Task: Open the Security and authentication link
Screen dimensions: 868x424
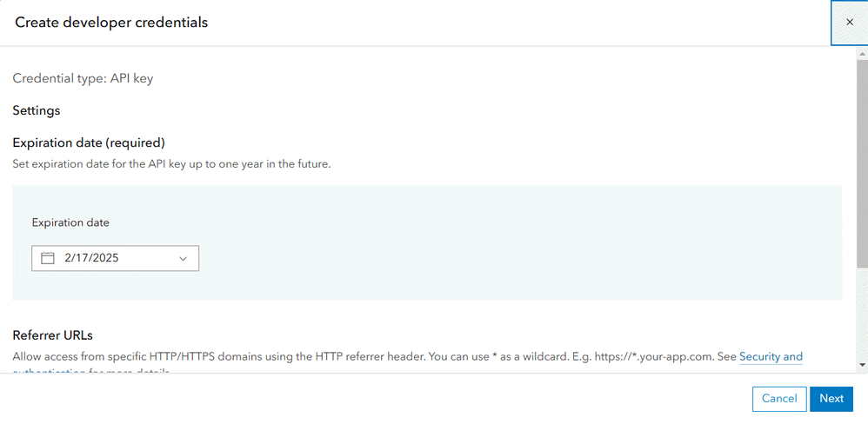Action: tap(771, 357)
